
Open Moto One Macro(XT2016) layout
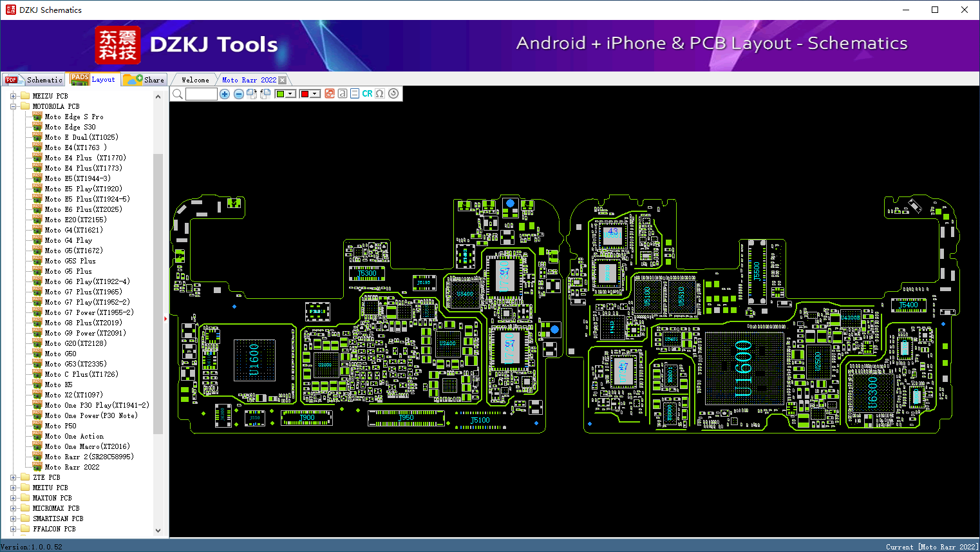point(88,446)
